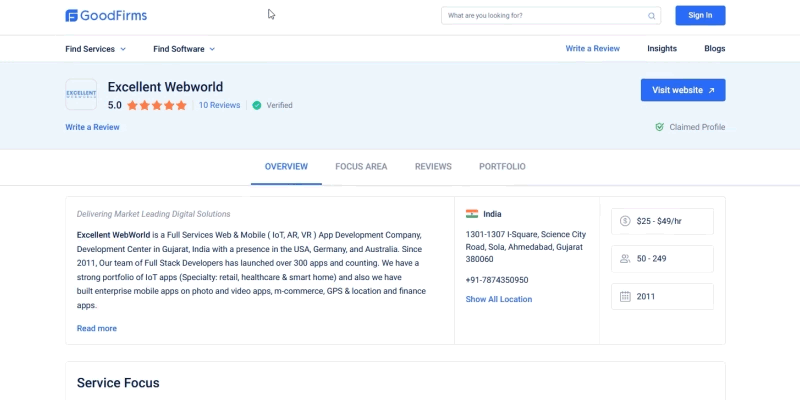Expand the Find Software dropdown
The height and width of the screenshot is (400, 800).
(184, 49)
